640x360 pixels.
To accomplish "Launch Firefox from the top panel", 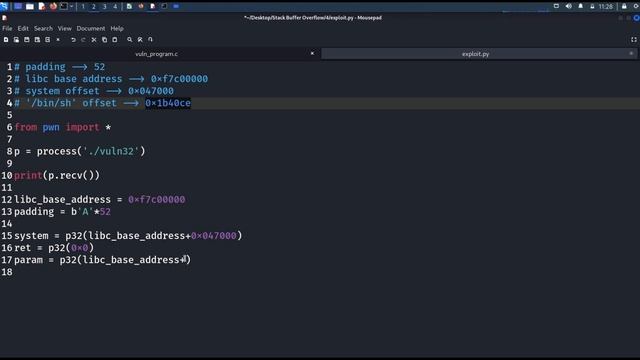I will pyautogui.click(x=53, y=6).
